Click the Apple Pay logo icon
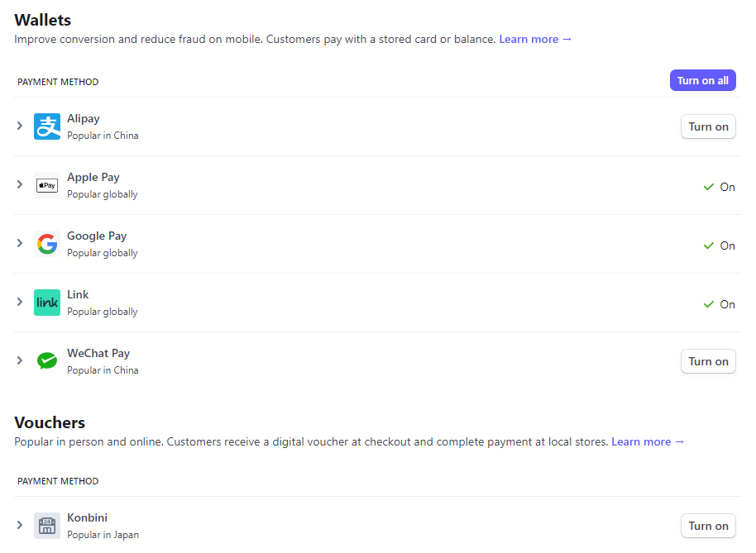Screen dimensions: 756x553 [47, 185]
